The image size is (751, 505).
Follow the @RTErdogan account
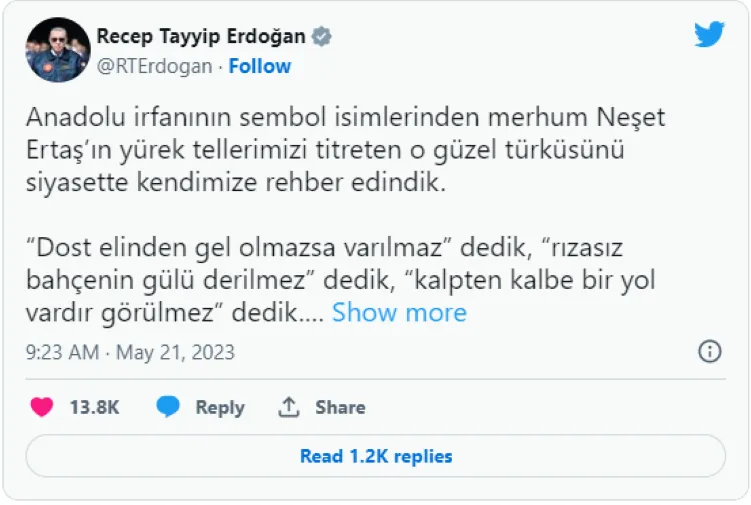260,66
